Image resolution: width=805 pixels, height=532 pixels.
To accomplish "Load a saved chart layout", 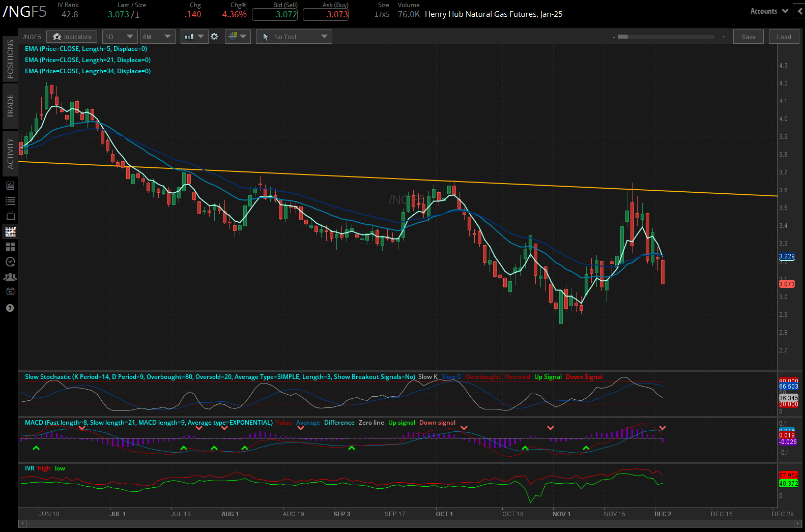I will pyautogui.click(x=784, y=37).
